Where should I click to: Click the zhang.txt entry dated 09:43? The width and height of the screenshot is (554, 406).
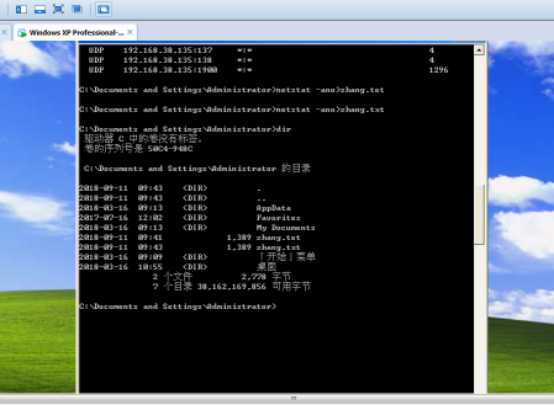click(190, 247)
